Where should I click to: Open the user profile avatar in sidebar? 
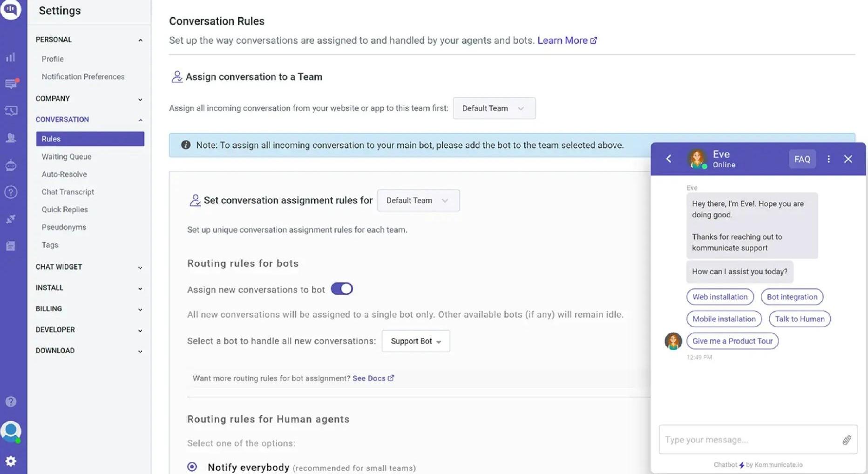[x=11, y=432]
